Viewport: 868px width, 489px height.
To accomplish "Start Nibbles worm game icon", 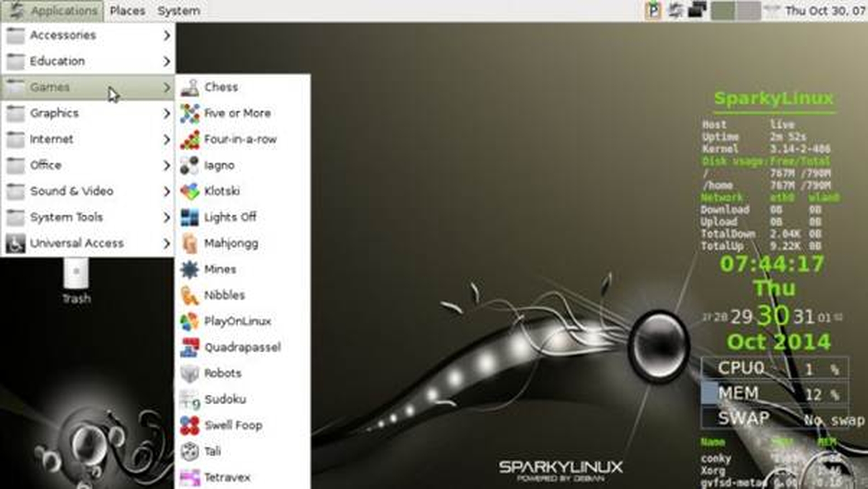I will point(190,295).
